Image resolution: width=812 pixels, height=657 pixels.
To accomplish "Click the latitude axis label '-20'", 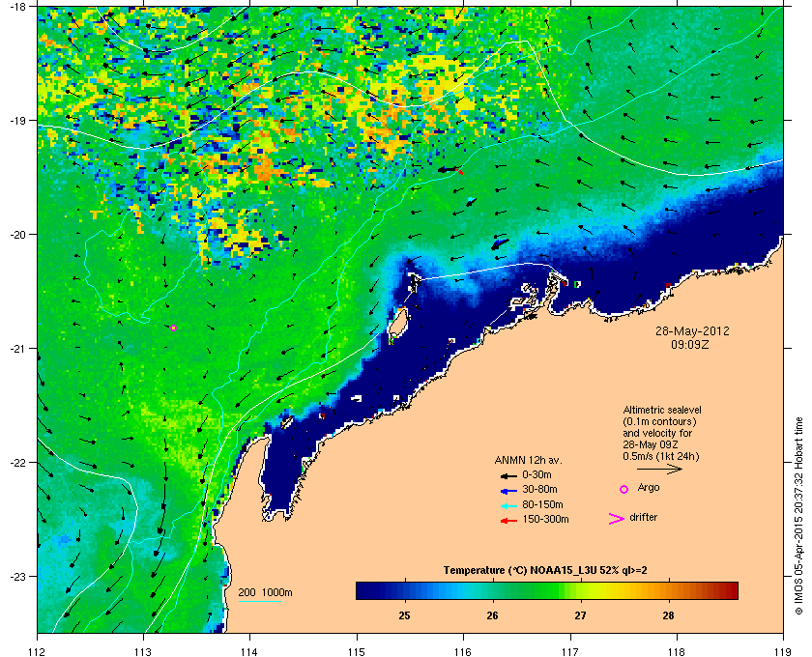I will tap(17, 235).
